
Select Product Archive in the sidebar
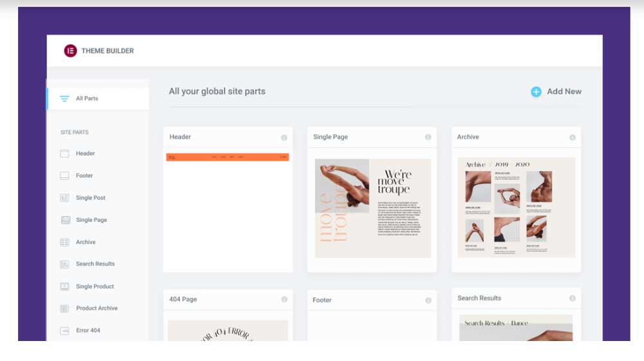[x=97, y=308]
